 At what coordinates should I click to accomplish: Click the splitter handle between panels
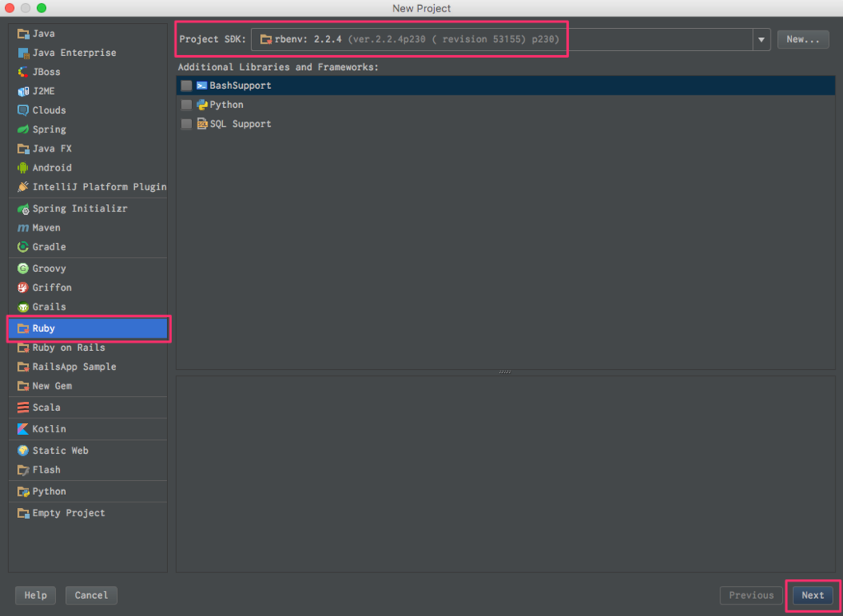[x=505, y=371]
